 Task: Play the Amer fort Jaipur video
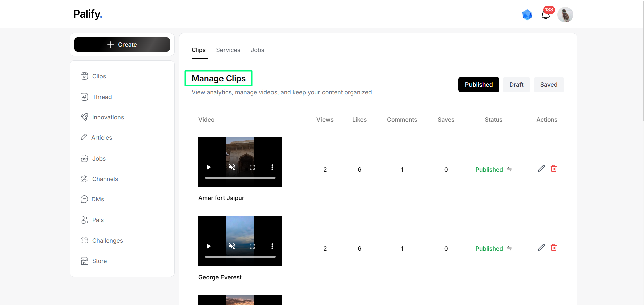209,167
